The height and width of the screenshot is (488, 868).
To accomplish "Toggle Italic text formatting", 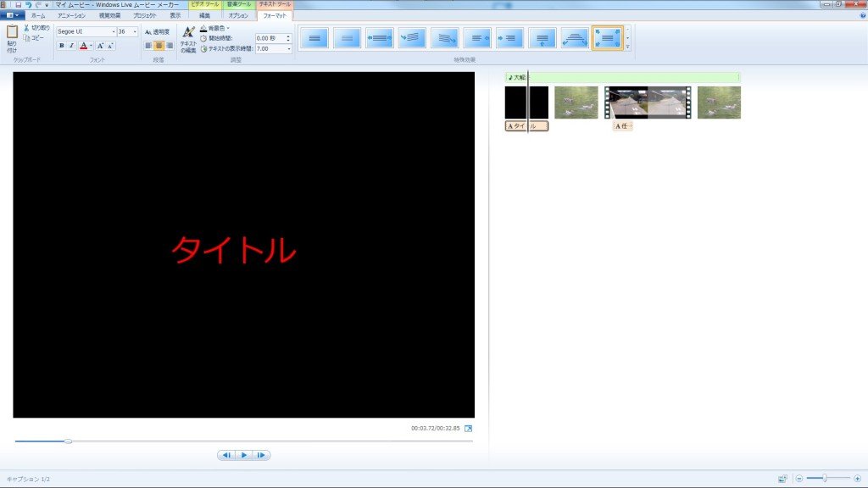I will [x=71, y=46].
